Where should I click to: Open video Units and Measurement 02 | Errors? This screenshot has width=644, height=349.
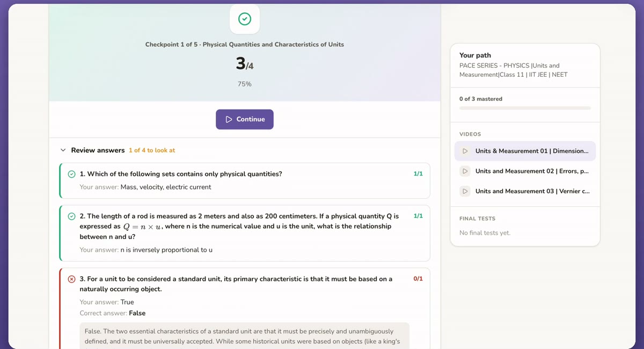pyautogui.click(x=525, y=171)
